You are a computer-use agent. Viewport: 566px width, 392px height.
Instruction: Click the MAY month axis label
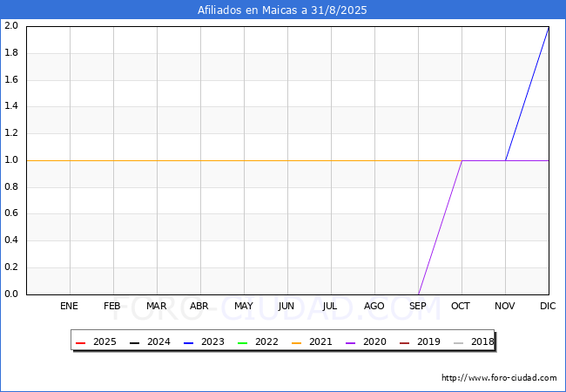244,306
